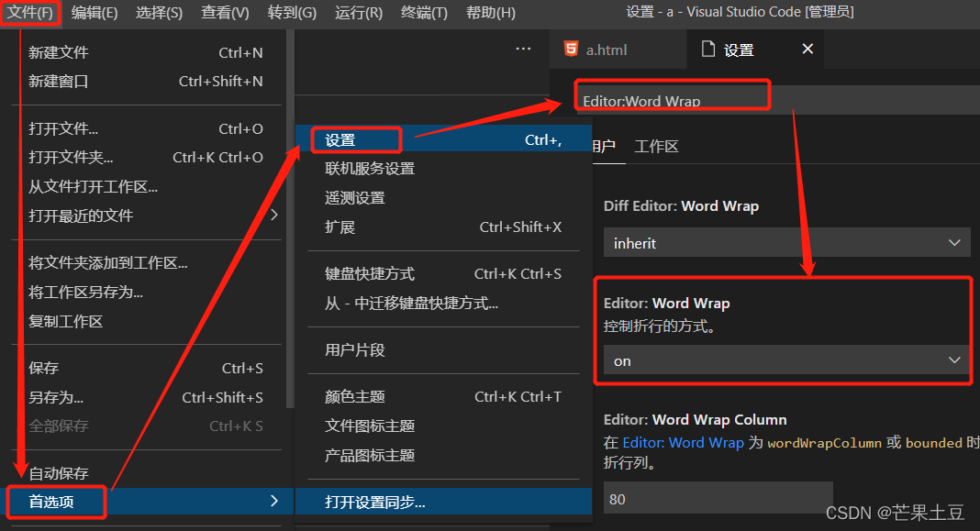
Task: Focus the settings search box
Action: (777, 101)
